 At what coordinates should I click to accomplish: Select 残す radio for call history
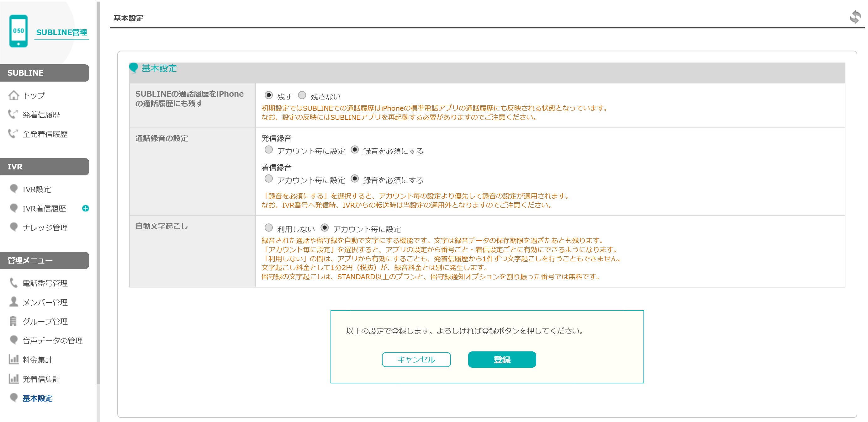[x=268, y=95]
